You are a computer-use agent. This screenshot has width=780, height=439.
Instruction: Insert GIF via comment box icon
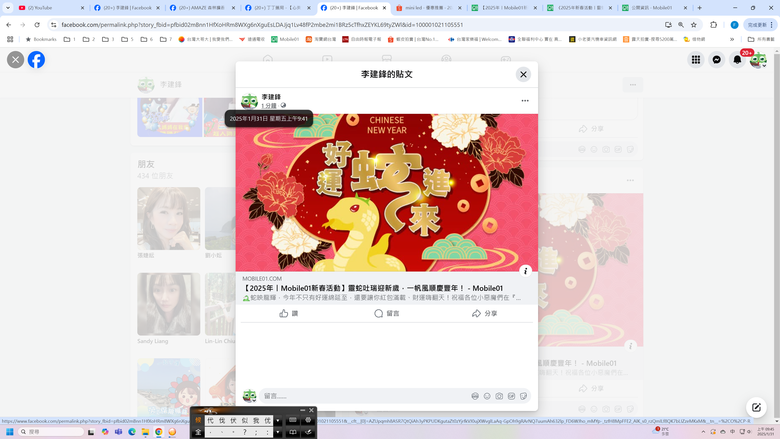[511, 396]
